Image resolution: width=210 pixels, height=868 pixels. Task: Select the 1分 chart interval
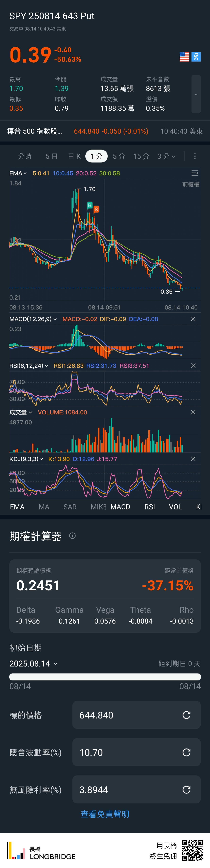[x=97, y=156]
